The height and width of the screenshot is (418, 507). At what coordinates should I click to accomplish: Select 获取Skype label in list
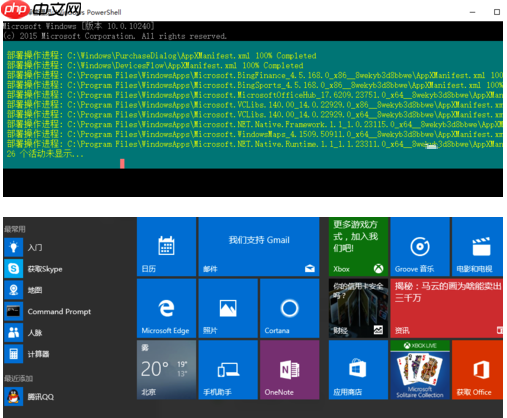45,269
